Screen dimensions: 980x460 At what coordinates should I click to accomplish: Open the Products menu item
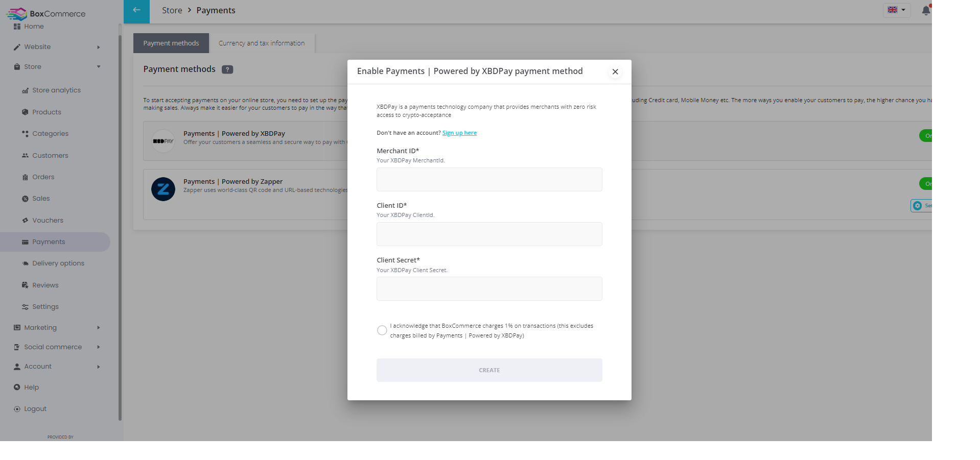click(x=46, y=112)
